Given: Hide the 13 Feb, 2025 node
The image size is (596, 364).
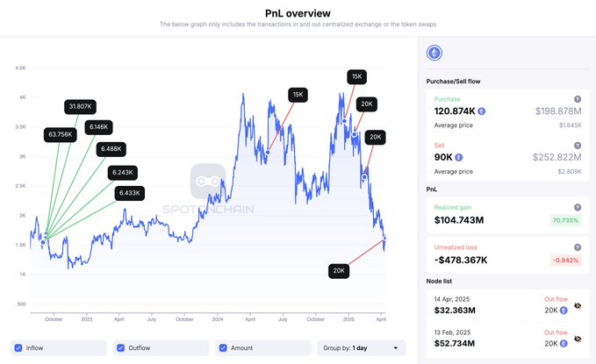Looking at the screenshot, I should pos(578,339).
